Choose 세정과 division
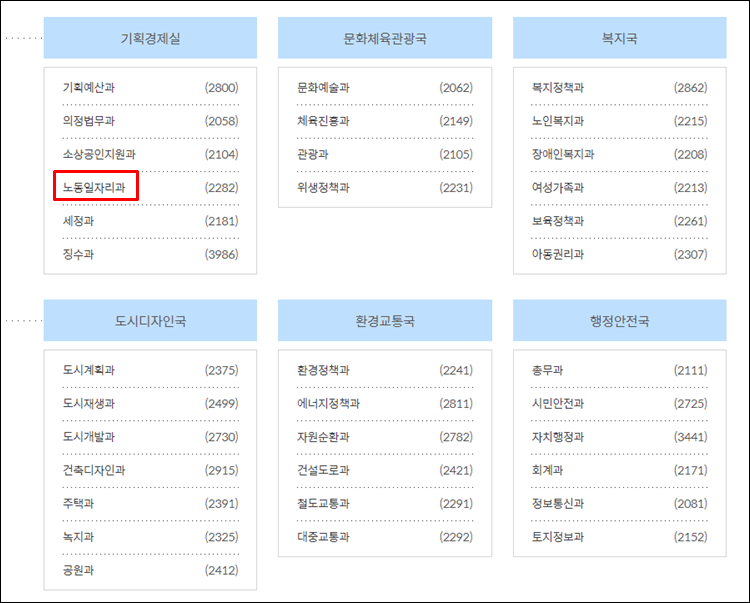 pyautogui.click(x=78, y=221)
